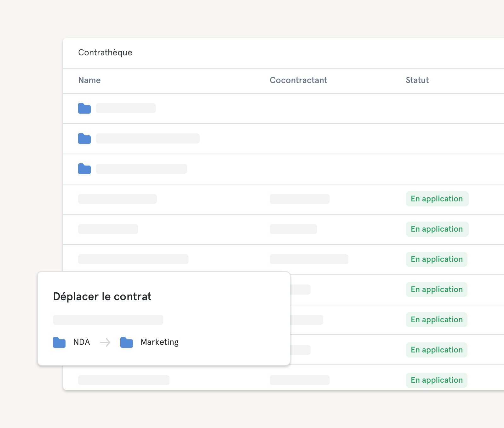
Task: Click the first folder icon in the list
Action: coord(84,108)
